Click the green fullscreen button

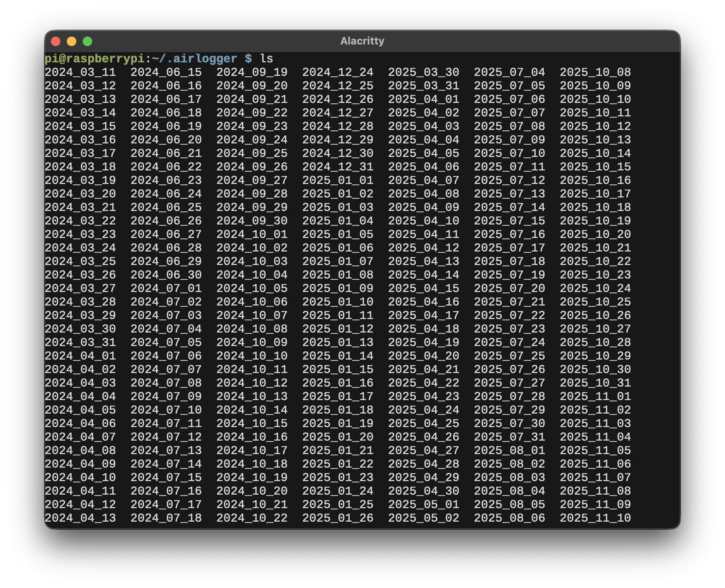(x=87, y=41)
